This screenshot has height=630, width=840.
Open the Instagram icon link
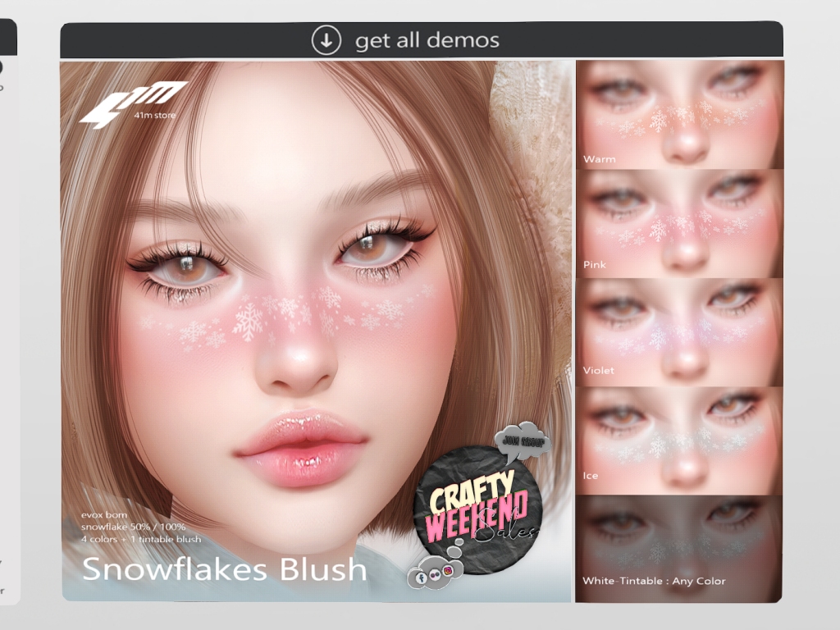click(449, 569)
